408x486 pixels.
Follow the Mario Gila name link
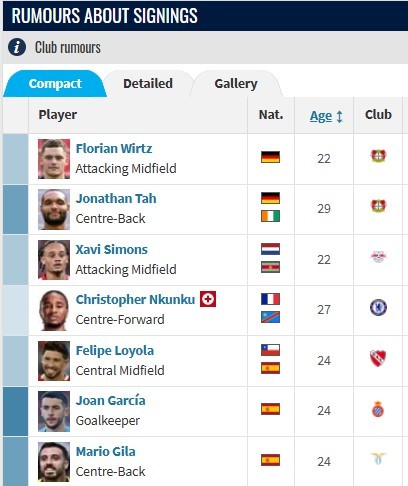point(106,452)
